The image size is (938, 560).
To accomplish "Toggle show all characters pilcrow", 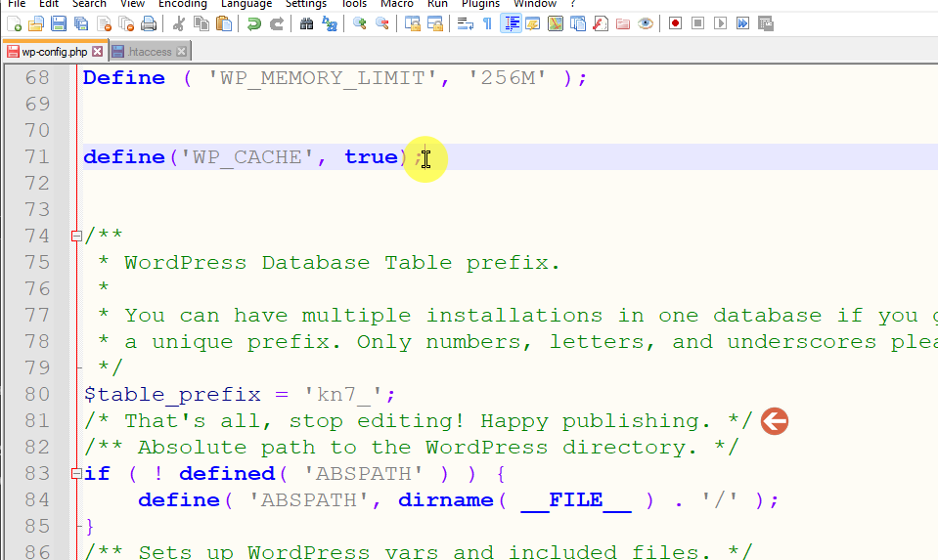I will coord(487,23).
